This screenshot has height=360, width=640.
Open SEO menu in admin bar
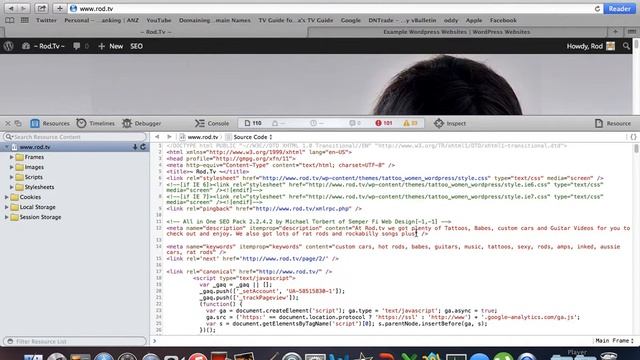point(136,46)
